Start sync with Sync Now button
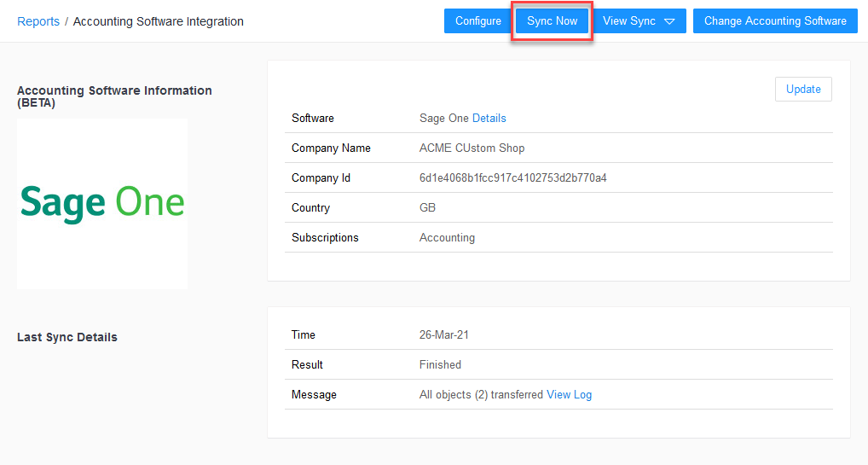The width and height of the screenshot is (868, 465). [552, 21]
